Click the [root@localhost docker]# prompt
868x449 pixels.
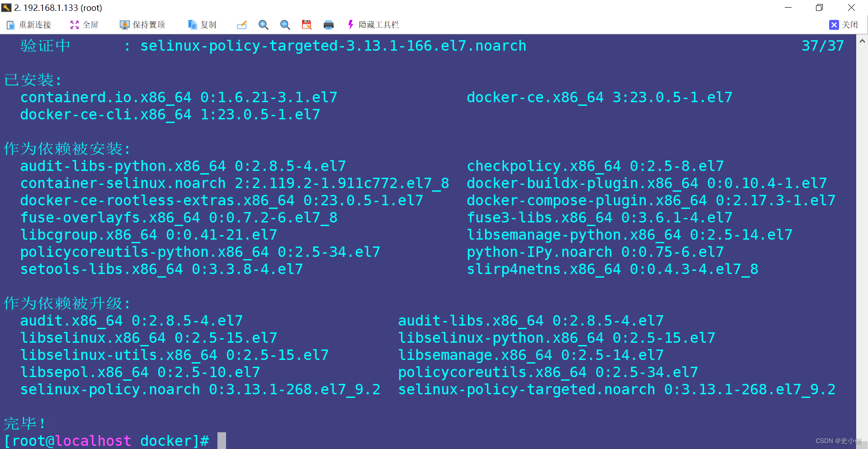[107, 441]
